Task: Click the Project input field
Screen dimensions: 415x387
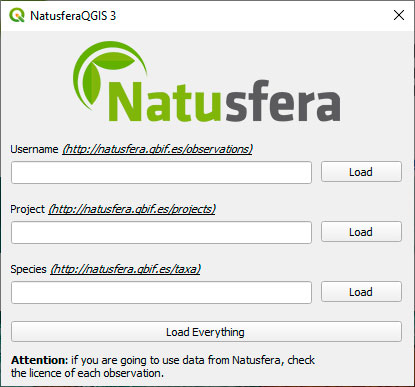Action: (x=161, y=232)
